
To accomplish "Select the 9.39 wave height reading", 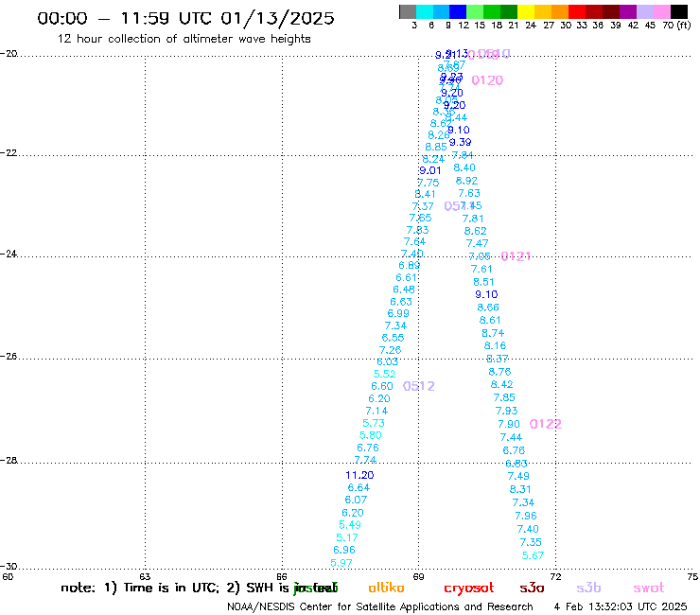I will coord(461,142).
